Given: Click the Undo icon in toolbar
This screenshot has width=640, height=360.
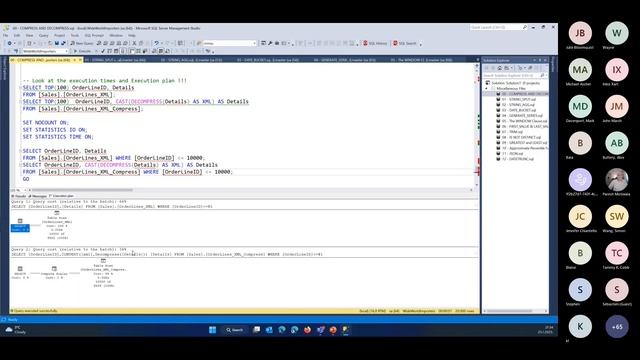Looking at the screenshot, I should point(156,43).
